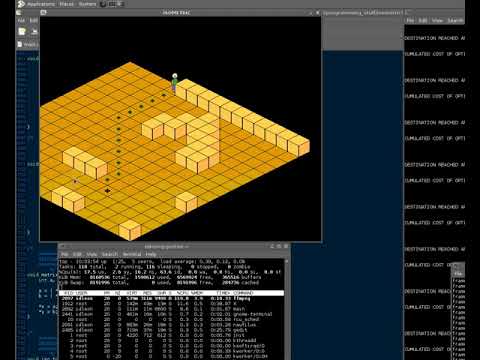Click the rcu_sched process row in top
This screenshot has height=360, width=480.
(171, 319)
